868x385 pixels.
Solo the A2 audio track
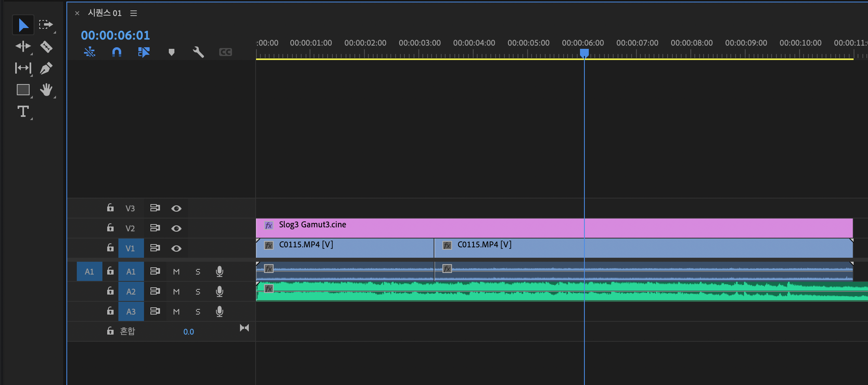point(198,292)
